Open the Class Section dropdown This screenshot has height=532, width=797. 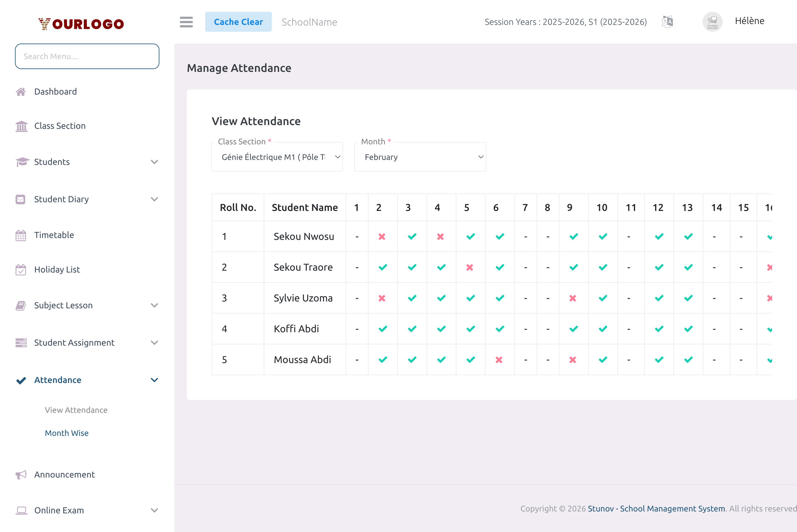(277, 157)
